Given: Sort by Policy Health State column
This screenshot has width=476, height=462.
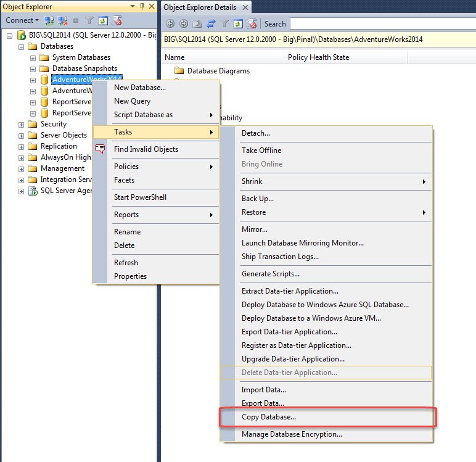Looking at the screenshot, I should pyautogui.click(x=346, y=57).
